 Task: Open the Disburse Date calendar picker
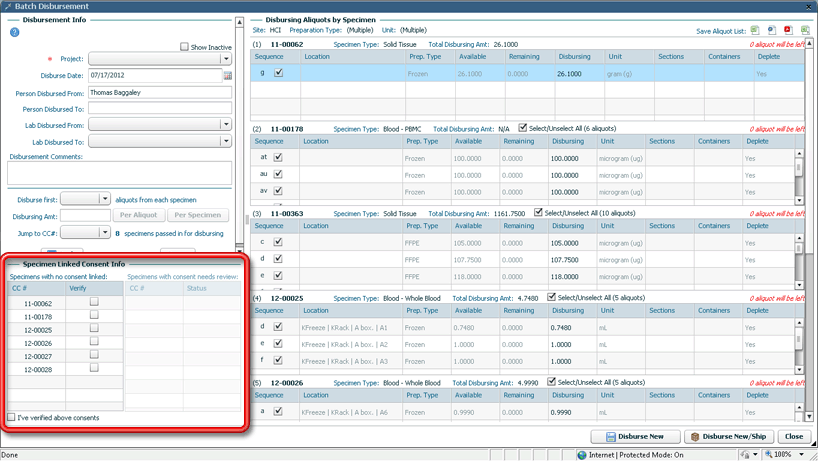point(227,76)
